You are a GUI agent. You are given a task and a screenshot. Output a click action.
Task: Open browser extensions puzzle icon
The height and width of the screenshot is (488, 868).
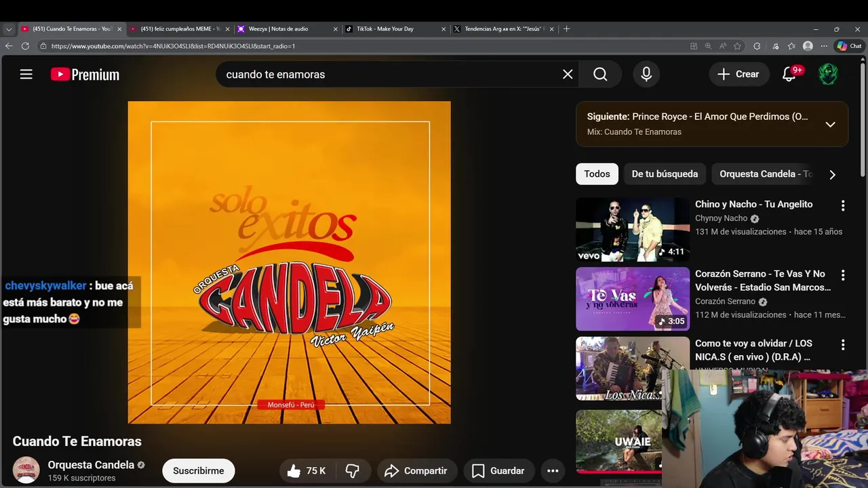tap(757, 46)
